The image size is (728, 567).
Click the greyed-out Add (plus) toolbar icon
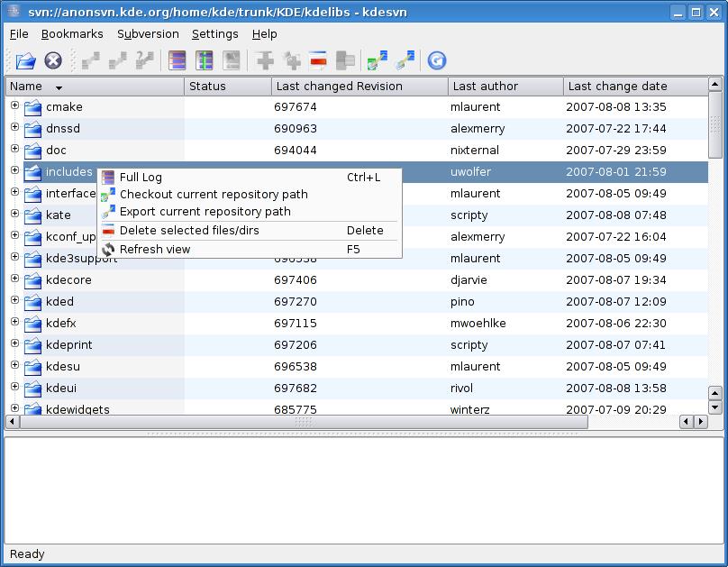(x=265, y=60)
